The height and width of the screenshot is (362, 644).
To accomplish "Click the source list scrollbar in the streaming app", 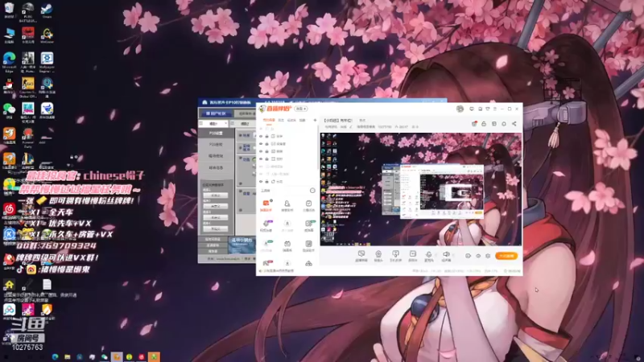I will click(318, 150).
